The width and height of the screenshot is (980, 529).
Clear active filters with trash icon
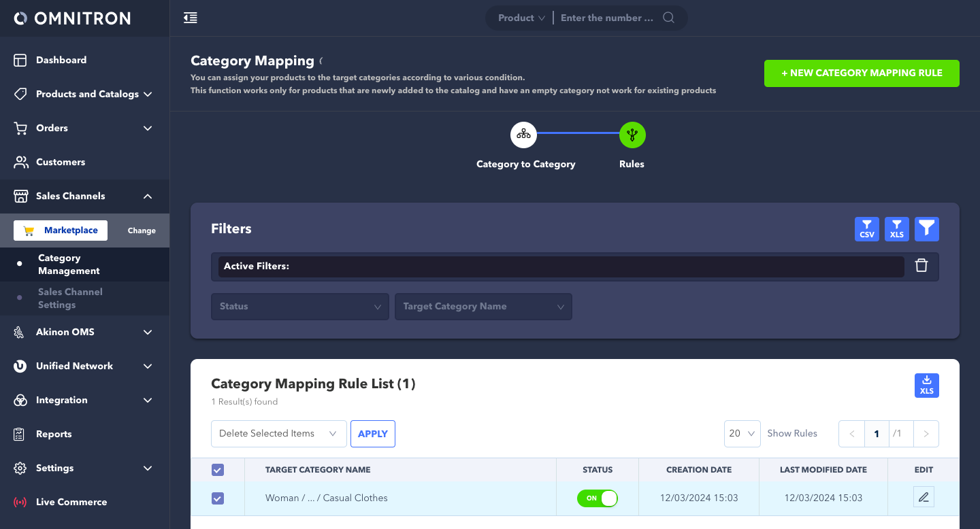click(921, 266)
